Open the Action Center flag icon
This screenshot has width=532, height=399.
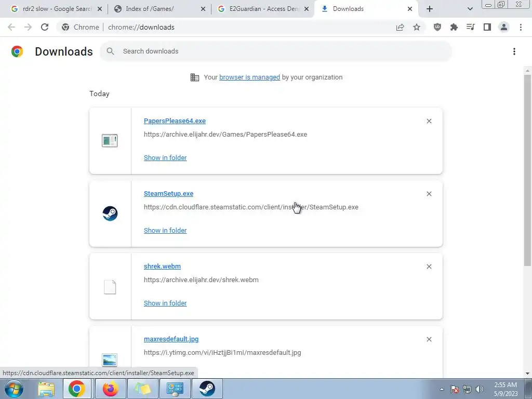tap(455, 389)
